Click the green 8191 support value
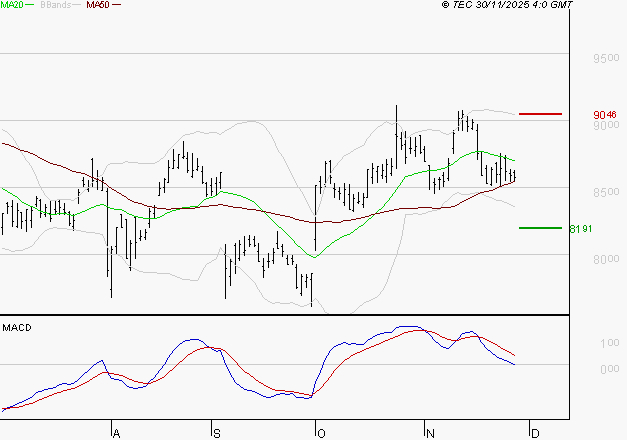 (x=581, y=229)
